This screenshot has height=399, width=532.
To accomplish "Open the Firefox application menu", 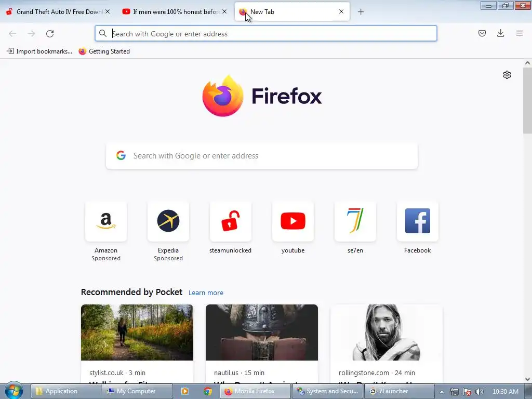I will pos(520,33).
